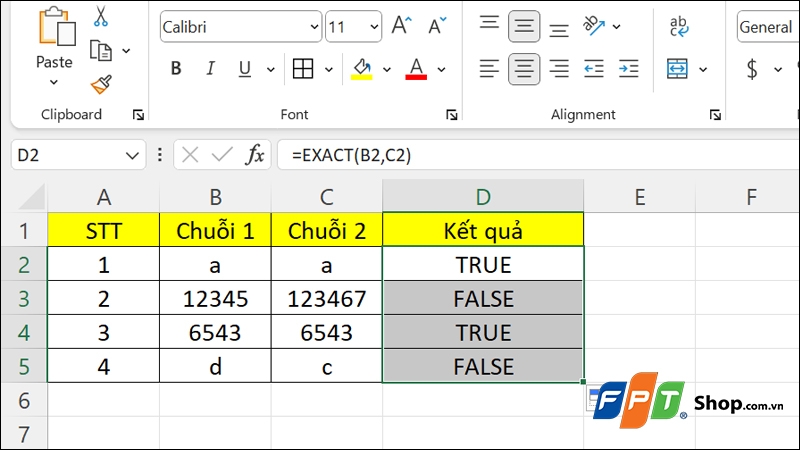Open the Orientation dropdown arrow
Screen dimensions: 800x450
[x=616, y=27]
